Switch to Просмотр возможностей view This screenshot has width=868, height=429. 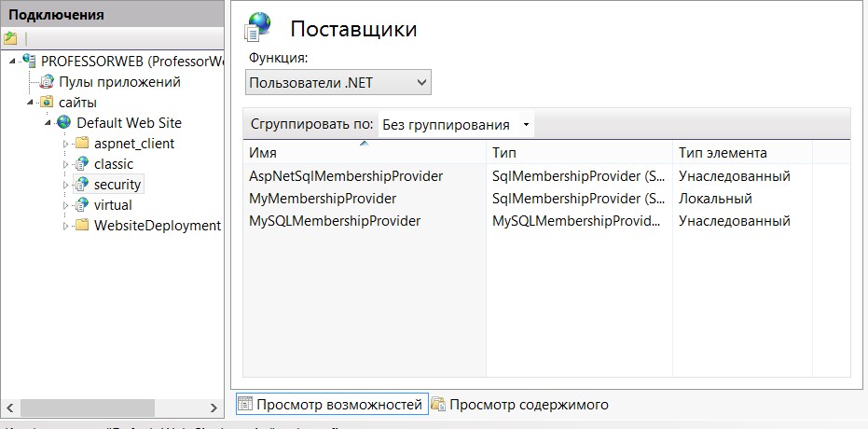[x=332, y=405]
